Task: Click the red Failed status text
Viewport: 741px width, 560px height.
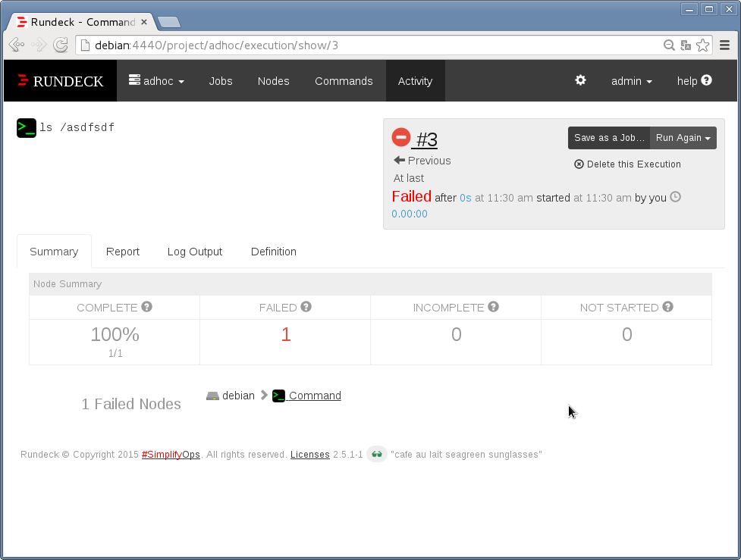Action: coord(412,196)
